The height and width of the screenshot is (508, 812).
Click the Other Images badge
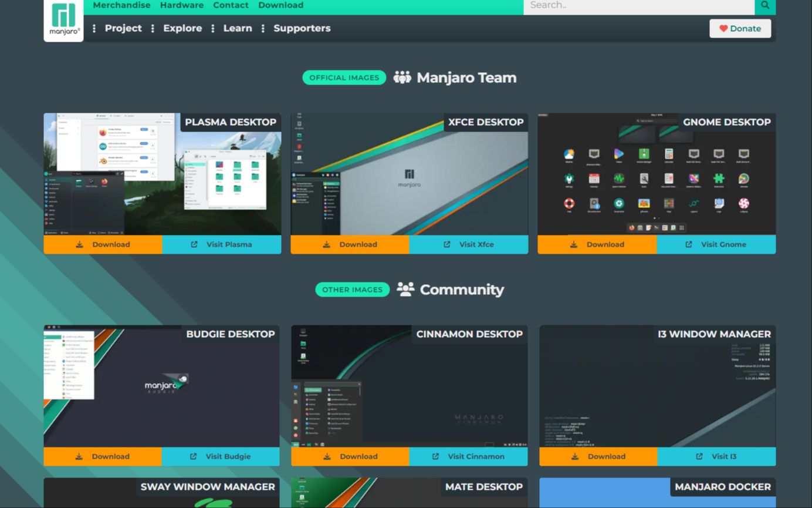tap(352, 289)
